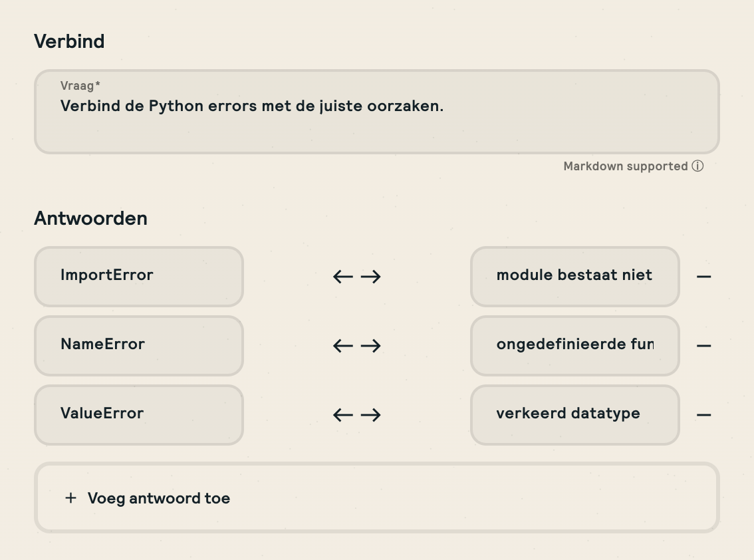This screenshot has width=754, height=560.
Task: Click the arrows icon beside ImportError
Action: click(x=356, y=277)
